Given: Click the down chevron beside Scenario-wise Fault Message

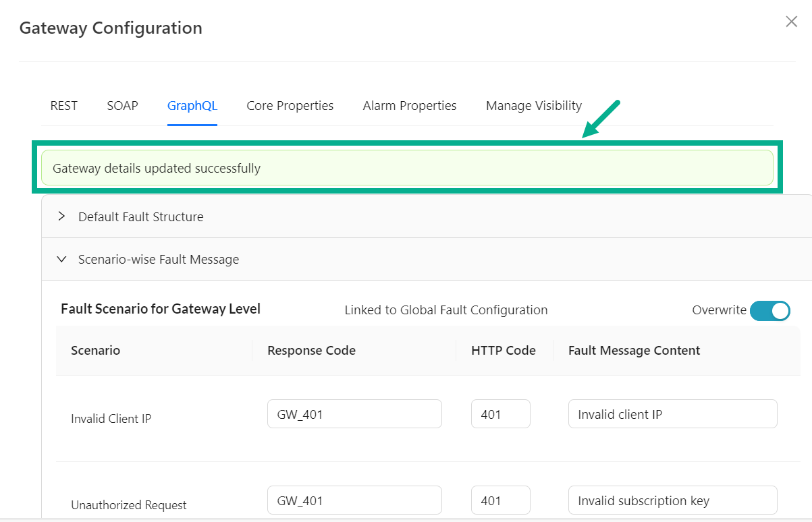Looking at the screenshot, I should [x=61, y=259].
